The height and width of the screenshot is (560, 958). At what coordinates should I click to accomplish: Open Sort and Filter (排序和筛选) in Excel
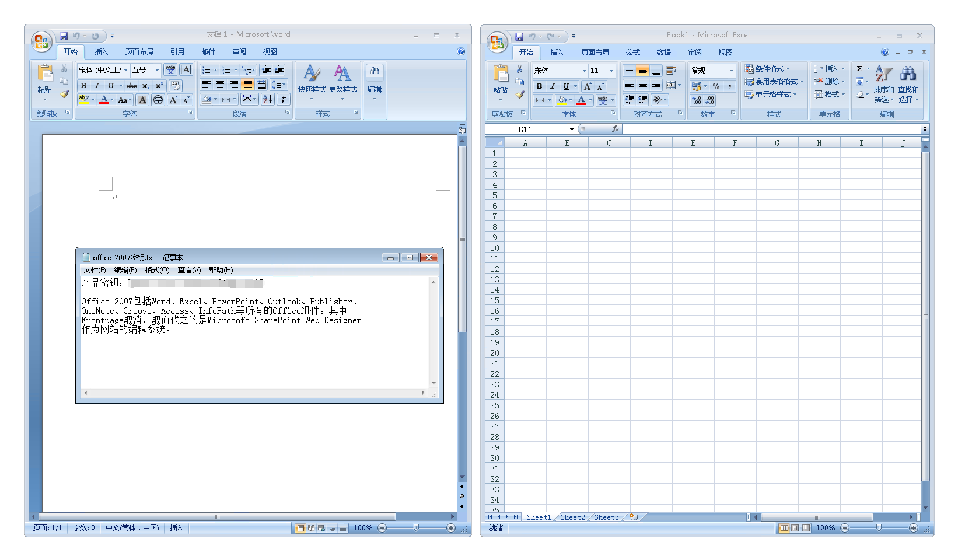coord(884,84)
